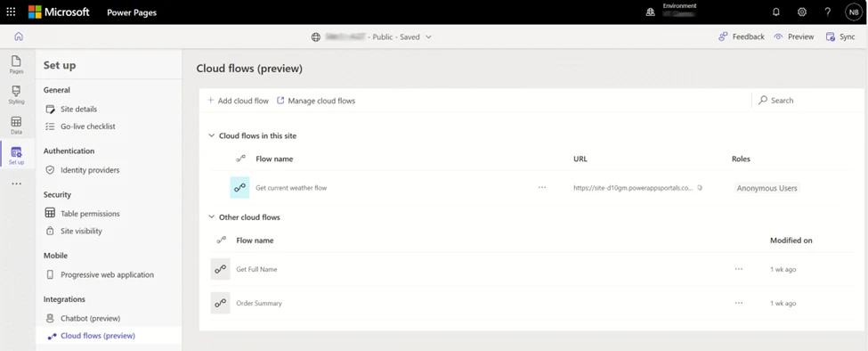The height and width of the screenshot is (351, 868).
Task: Expand the site name dropdown chevron
Action: pyautogui.click(x=428, y=37)
